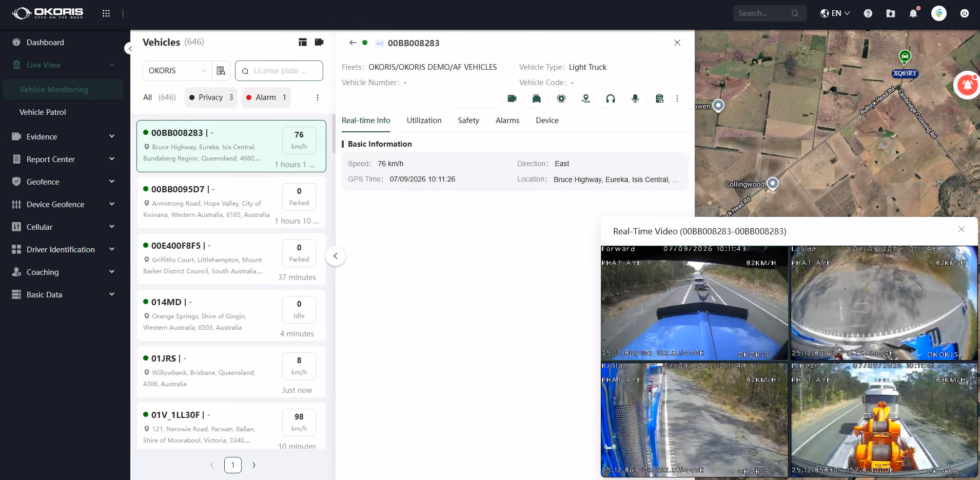Open more options dots in vehicle toolbar
The width and height of the screenshot is (980, 480).
pos(677,98)
